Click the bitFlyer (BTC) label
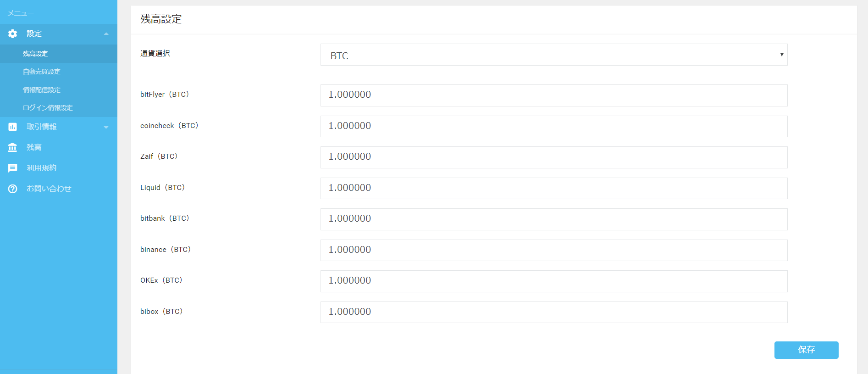This screenshot has width=868, height=374. (165, 95)
